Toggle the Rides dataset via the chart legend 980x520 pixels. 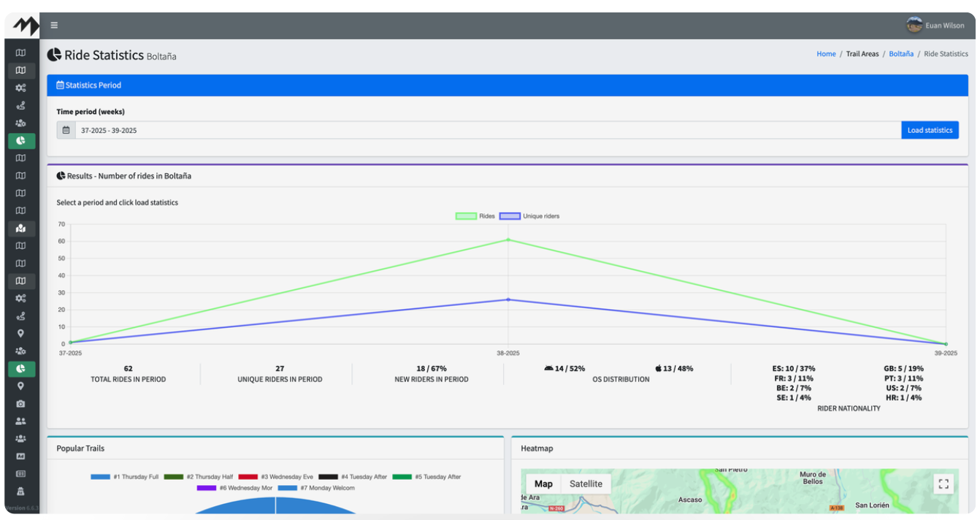(483, 215)
